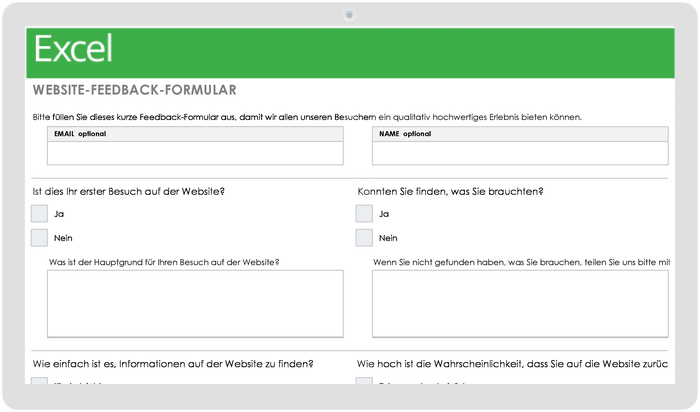Check Ja under 'Konnten Sie finden' question

364,213
